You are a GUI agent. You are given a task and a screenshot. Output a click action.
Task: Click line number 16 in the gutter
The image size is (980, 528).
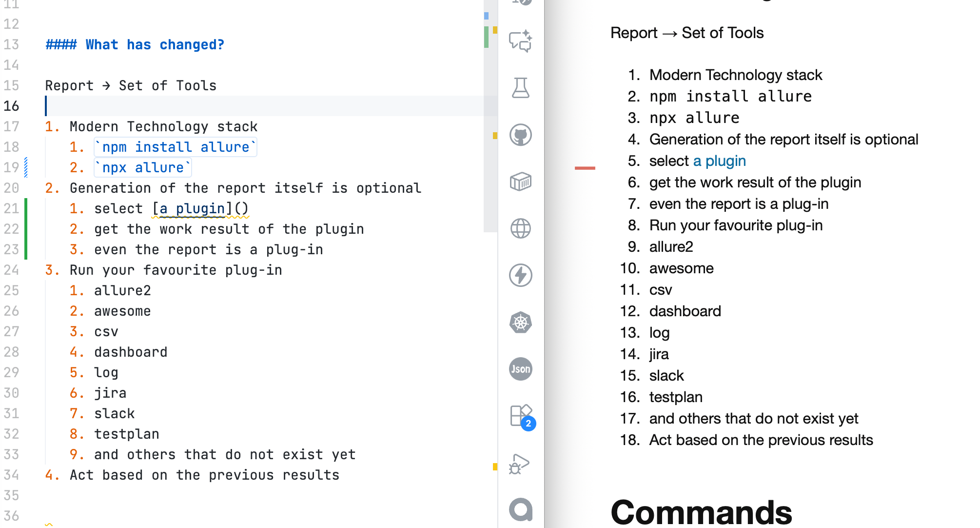tap(11, 106)
